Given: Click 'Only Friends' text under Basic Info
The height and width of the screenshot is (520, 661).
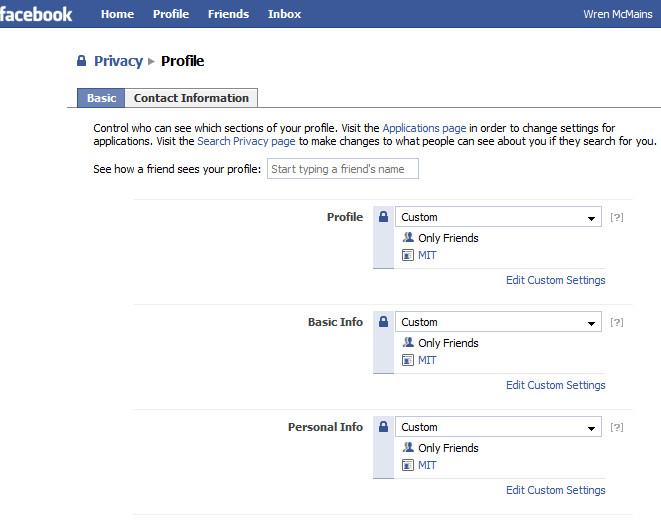Looking at the screenshot, I should click(x=448, y=343).
